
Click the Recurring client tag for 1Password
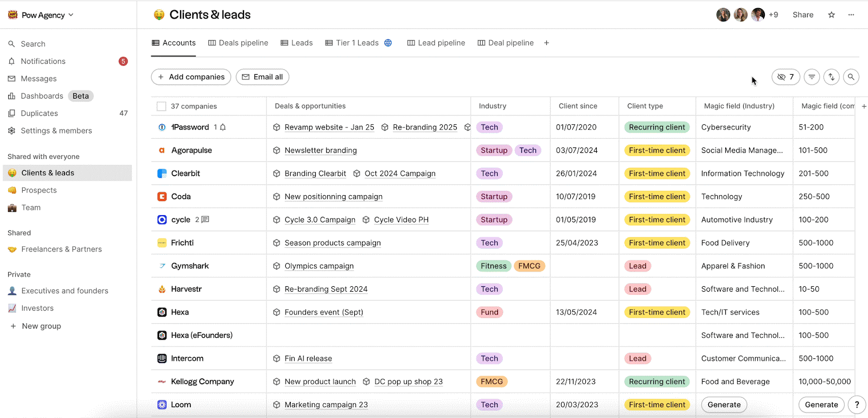click(x=657, y=127)
